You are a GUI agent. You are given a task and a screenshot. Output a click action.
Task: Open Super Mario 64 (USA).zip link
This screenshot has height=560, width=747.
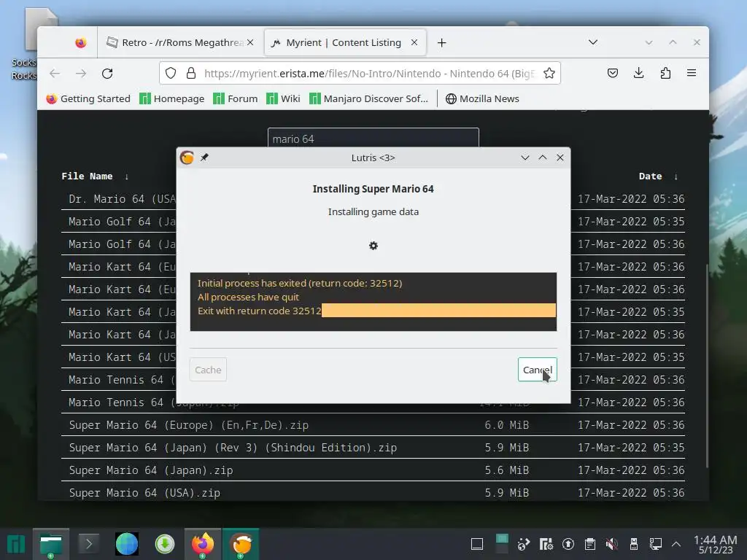144,493
